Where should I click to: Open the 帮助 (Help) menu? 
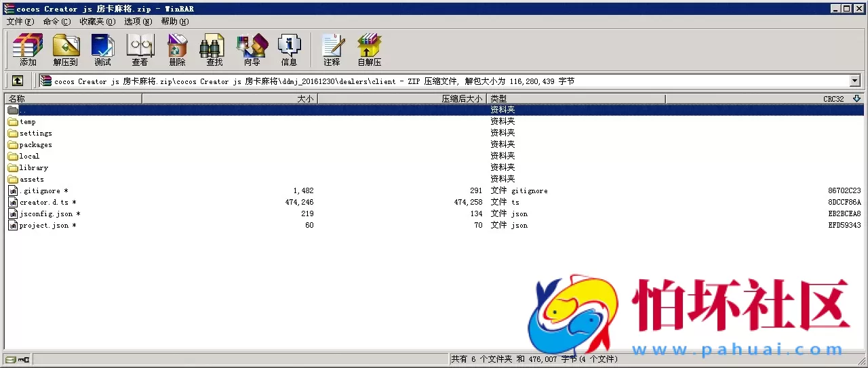click(x=174, y=22)
